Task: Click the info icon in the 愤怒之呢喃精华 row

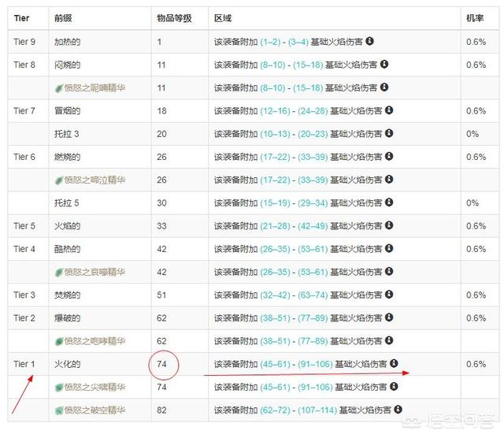Action: coord(384,87)
